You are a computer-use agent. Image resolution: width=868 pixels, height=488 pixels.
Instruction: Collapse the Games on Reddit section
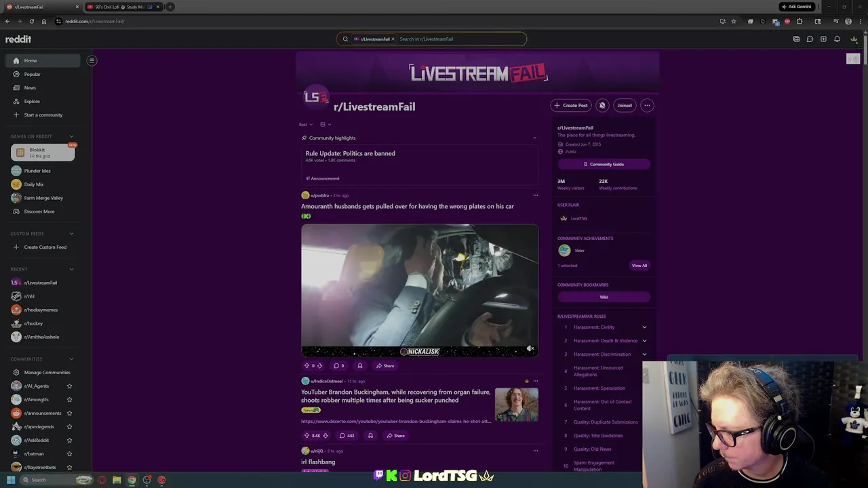(x=71, y=136)
